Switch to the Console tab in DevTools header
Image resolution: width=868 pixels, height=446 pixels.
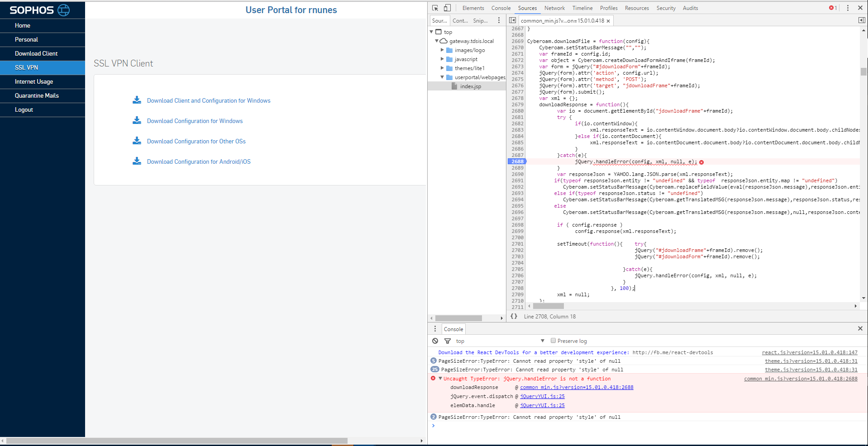tap(501, 8)
